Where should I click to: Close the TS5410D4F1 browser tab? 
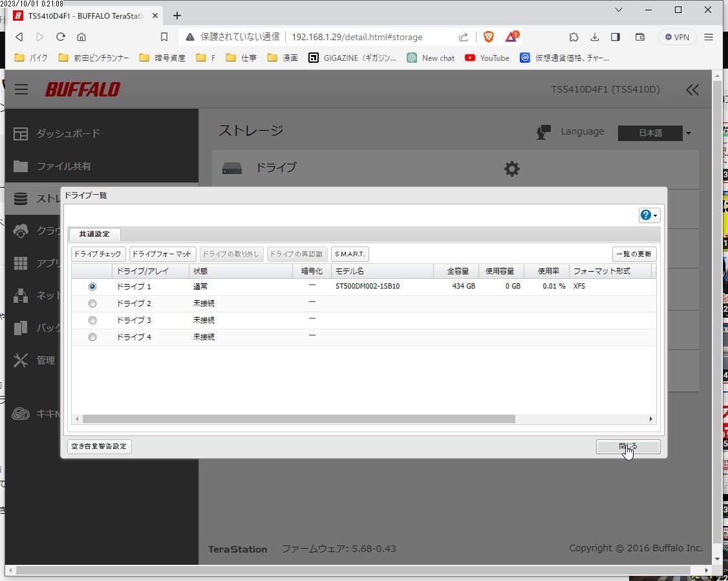pos(155,16)
